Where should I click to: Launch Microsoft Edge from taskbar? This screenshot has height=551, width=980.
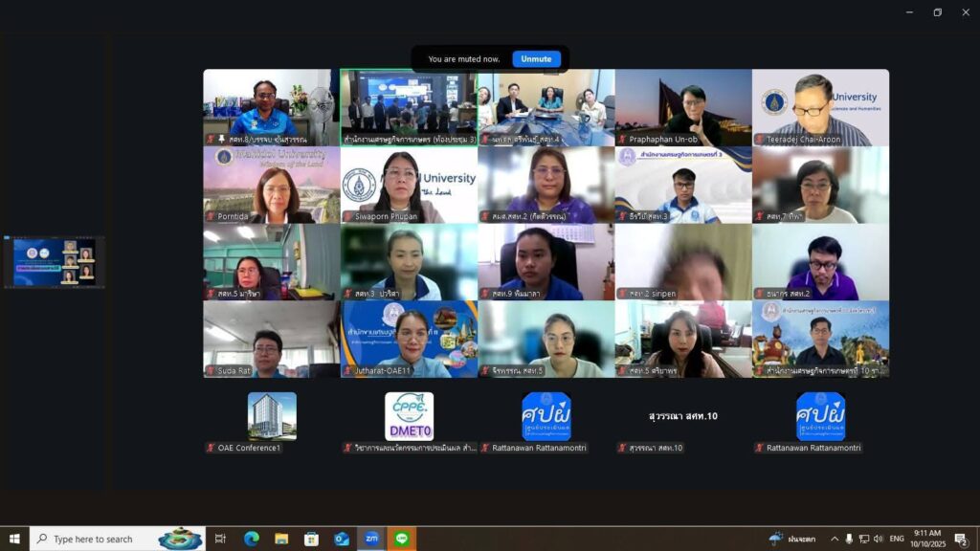pos(252,539)
